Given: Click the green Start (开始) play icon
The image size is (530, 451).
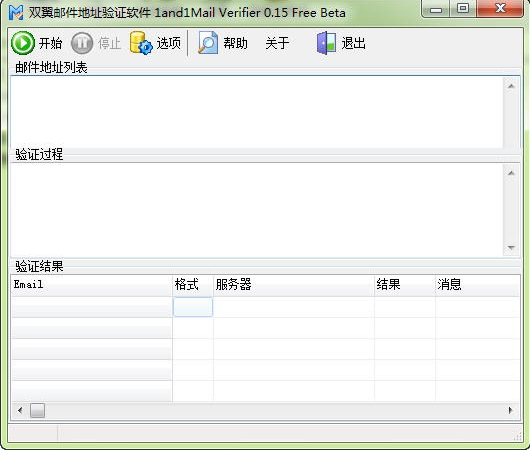Looking at the screenshot, I should 23,43.
